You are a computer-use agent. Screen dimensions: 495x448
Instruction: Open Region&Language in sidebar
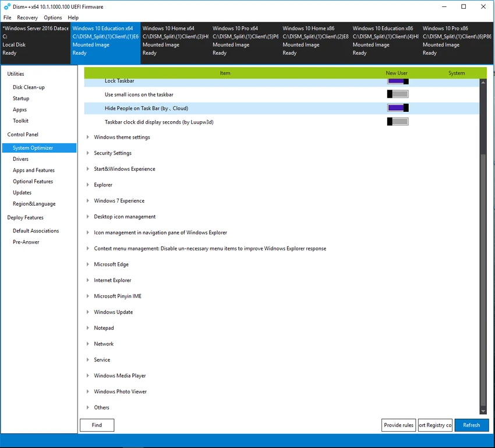pos(34,204)
